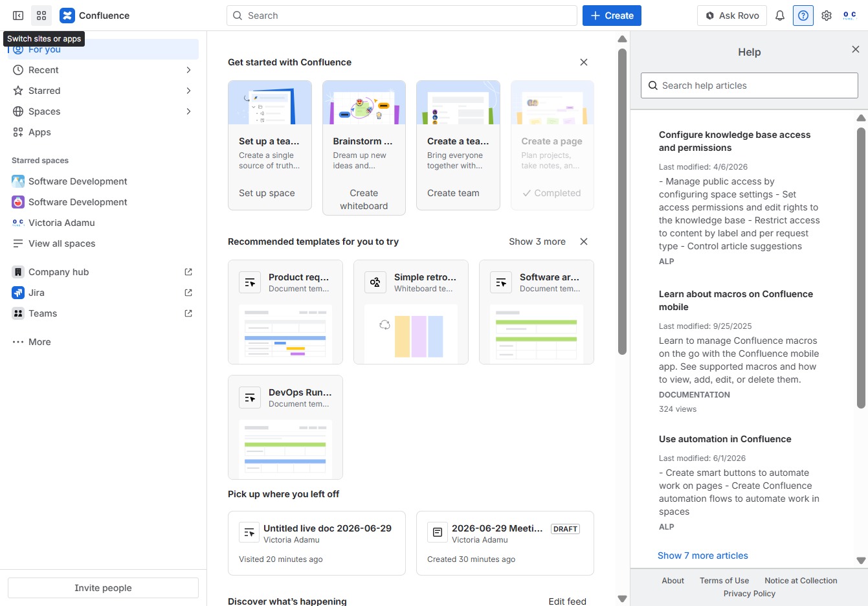This screenshot has width=868, height=606.
Task: Click the Company hub building icon
Action: pos(18,272)
